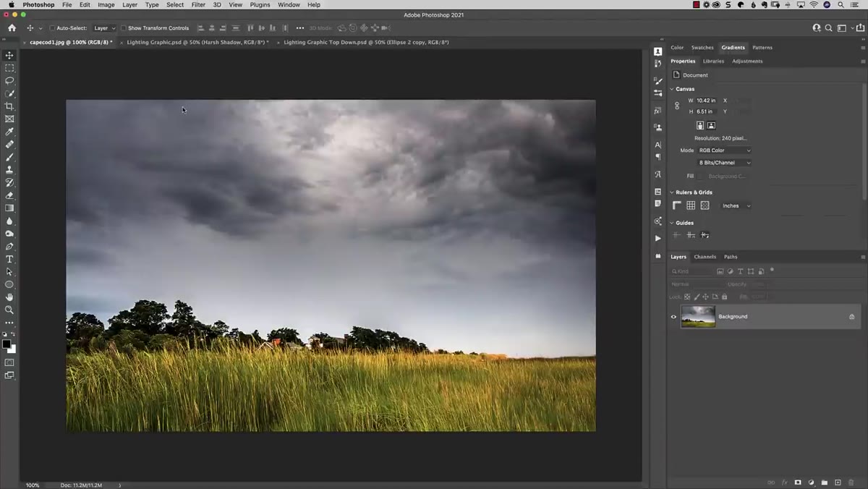Select the Horizontal Type tool
The width and height of the screenshot is (868, 489).
9,259
